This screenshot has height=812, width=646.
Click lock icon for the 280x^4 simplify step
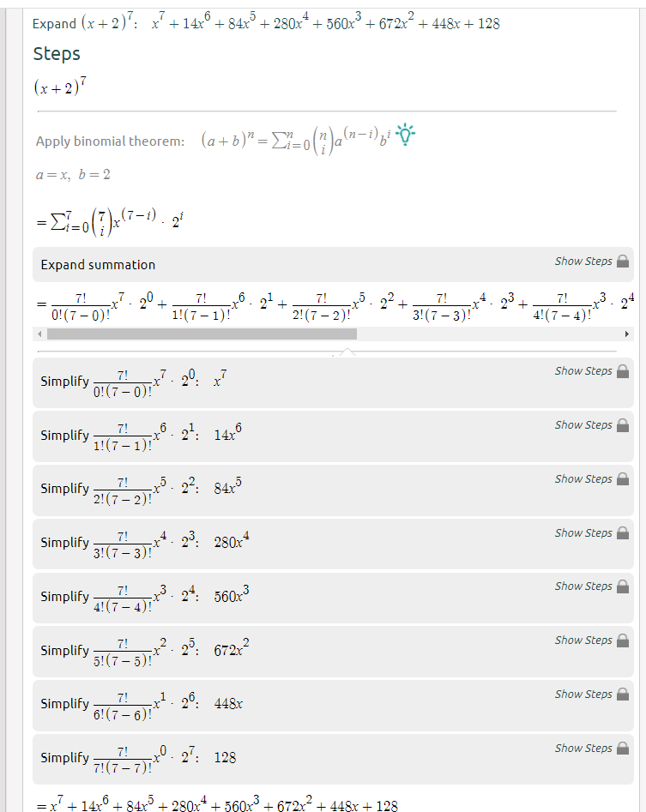click(623, 532)
